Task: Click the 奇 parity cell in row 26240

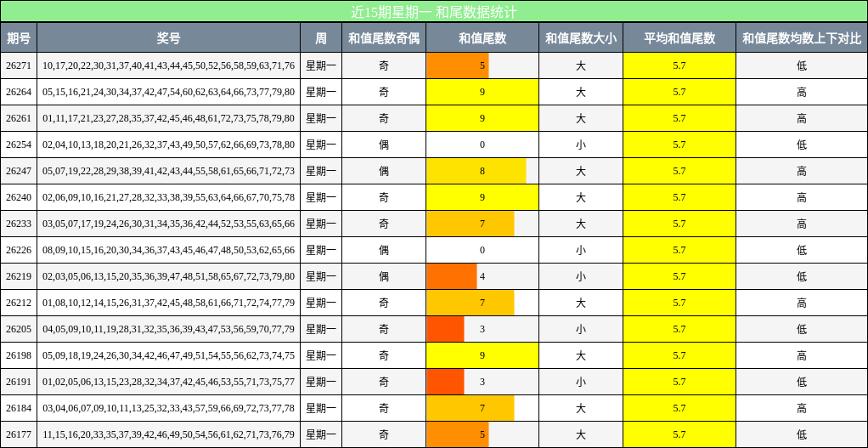Action: [384, 197]
